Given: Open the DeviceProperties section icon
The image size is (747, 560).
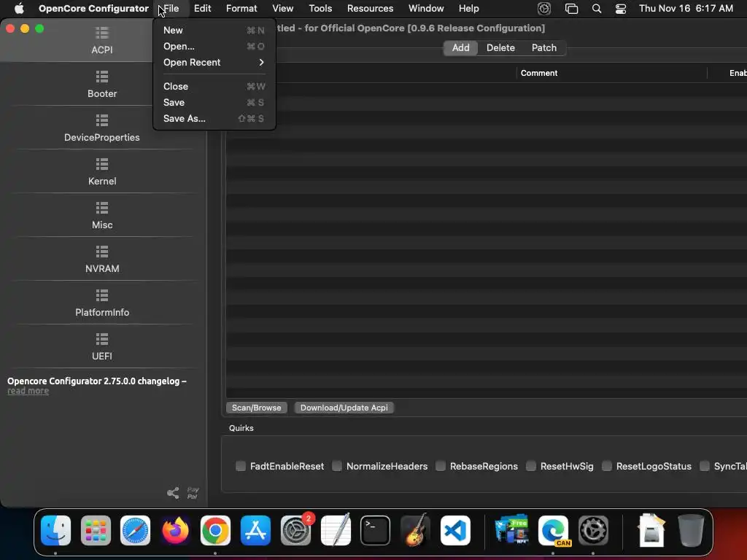Looking at the screenshot, I should 102,120.
